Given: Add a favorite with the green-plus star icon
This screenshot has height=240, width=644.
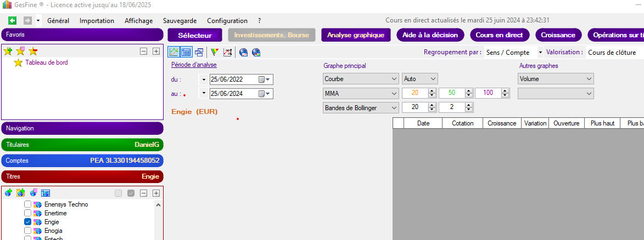Looking at the screenshot, I should 8,52.
